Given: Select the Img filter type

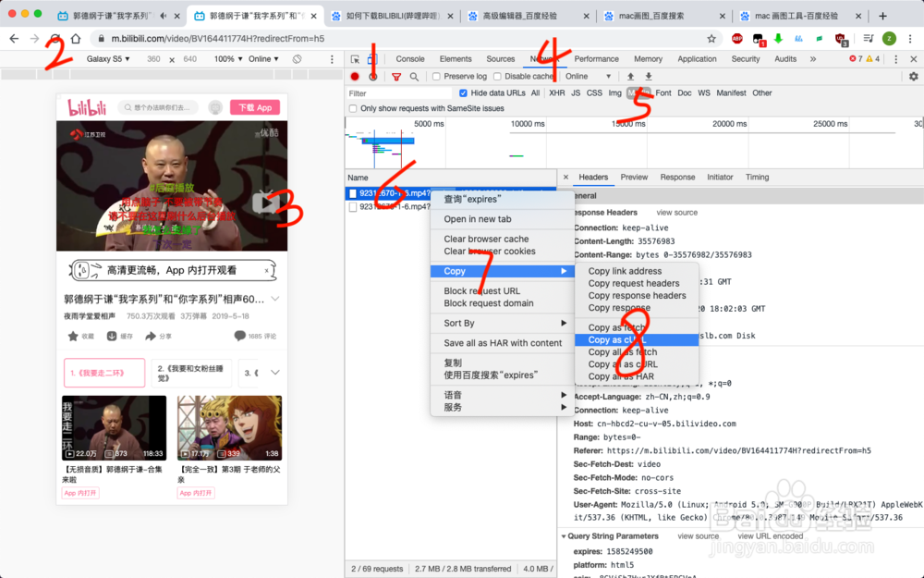Looking at the screenshot, I should [614, 93].
